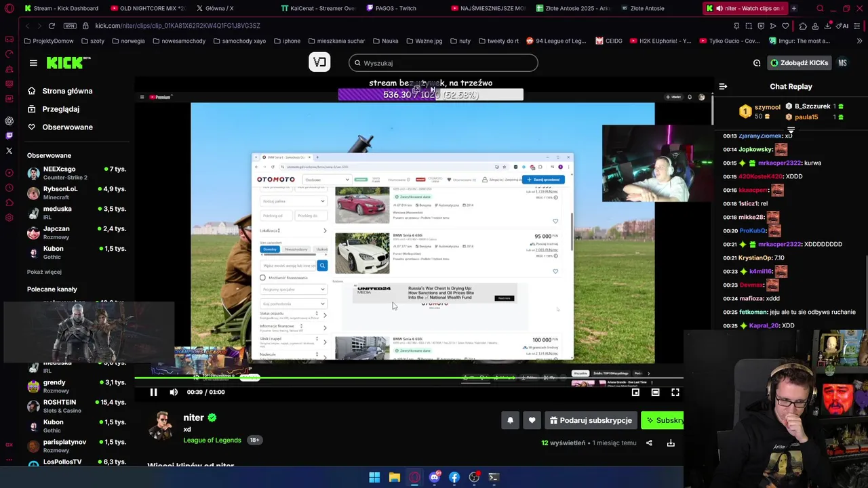Open Twitch in the Opera sidebar
868x488 pixels.
(9, 136)
